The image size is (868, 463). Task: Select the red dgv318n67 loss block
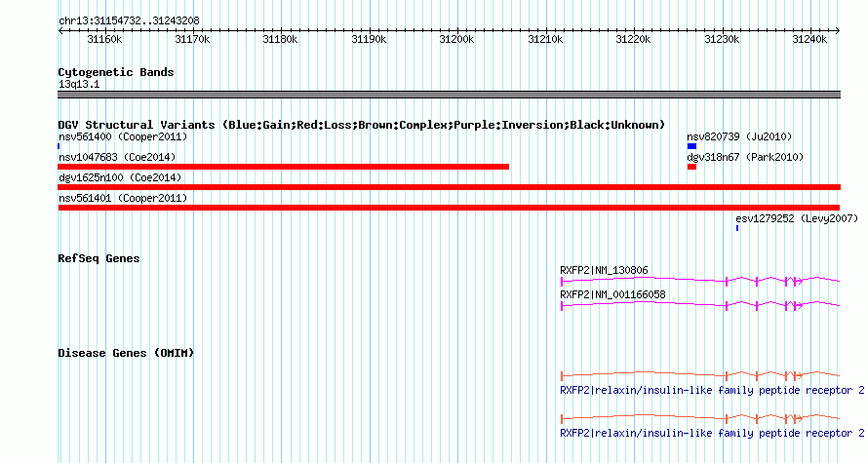[x=692, y=167]
